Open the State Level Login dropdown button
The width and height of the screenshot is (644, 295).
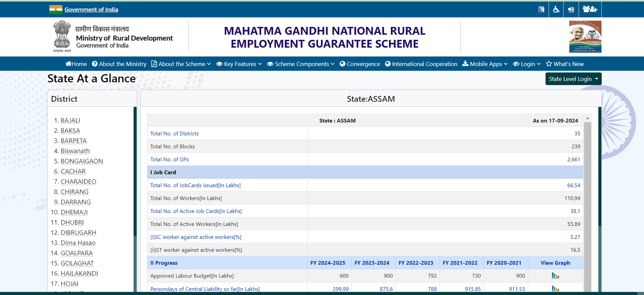point(573,79)
